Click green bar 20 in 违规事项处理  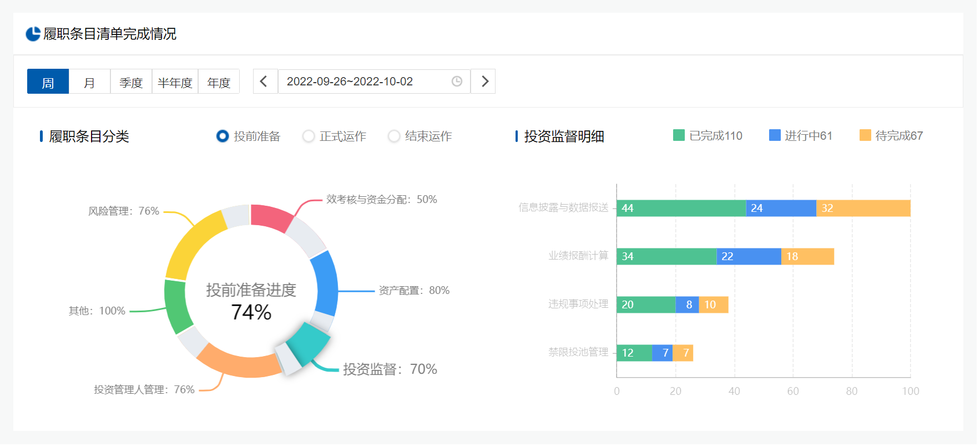[x=646, y=304]
